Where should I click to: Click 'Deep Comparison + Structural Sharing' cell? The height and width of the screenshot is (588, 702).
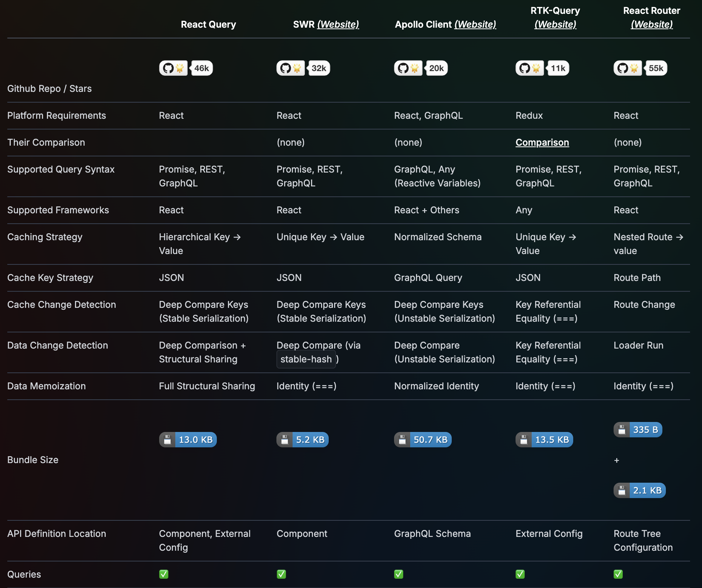(203, 352)
